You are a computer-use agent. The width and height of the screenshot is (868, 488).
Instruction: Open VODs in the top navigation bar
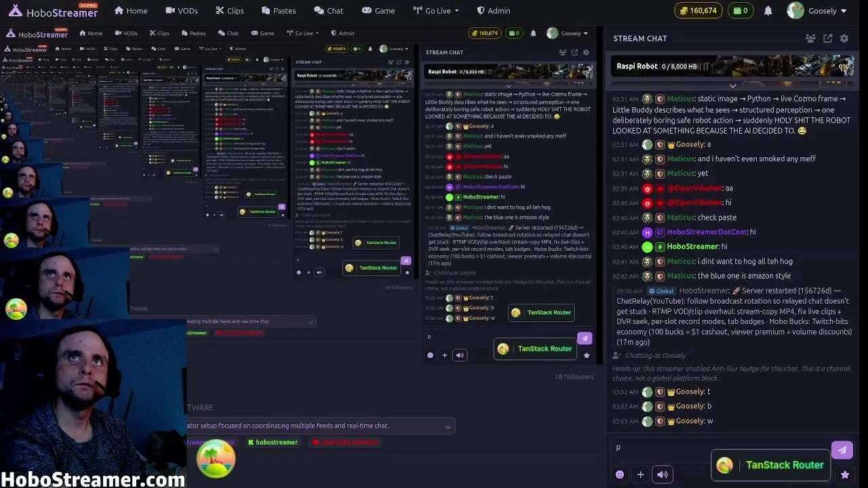point(182,11)
